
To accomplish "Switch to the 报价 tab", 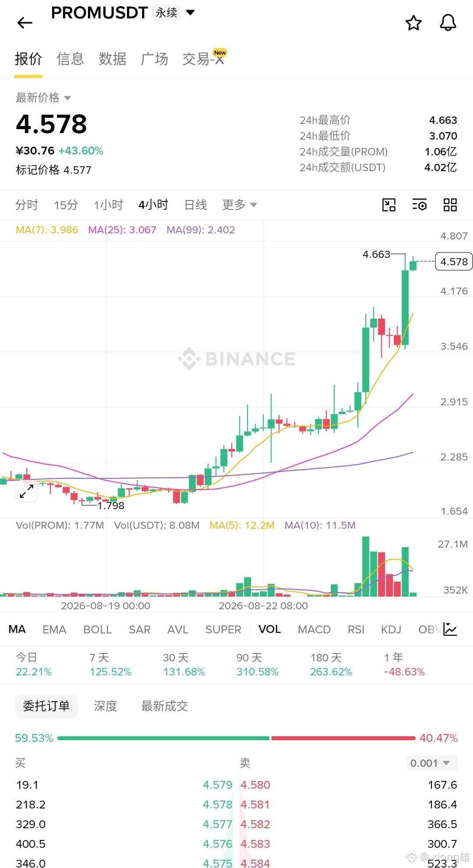I will pyautogui.click(x=28, y=59).
